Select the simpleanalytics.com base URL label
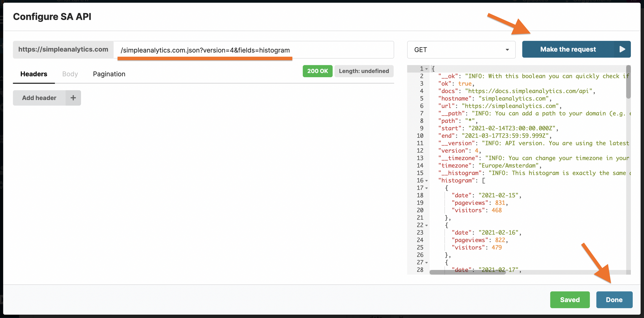The height and width of the screenshot is (318, 644). 63,49
